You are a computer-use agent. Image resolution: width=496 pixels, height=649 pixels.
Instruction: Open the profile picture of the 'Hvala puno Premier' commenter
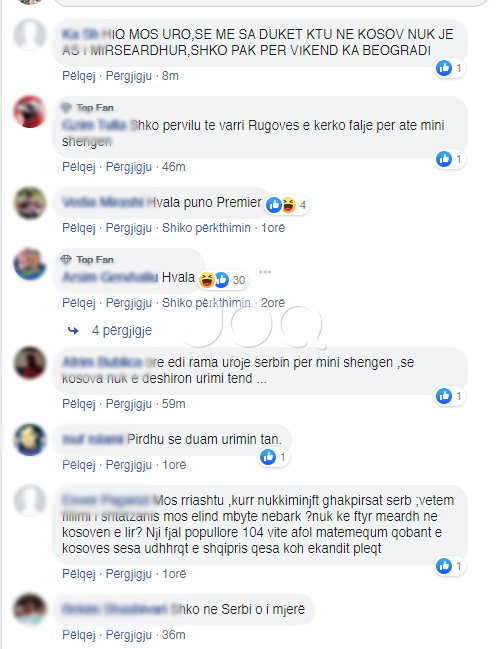30,203
